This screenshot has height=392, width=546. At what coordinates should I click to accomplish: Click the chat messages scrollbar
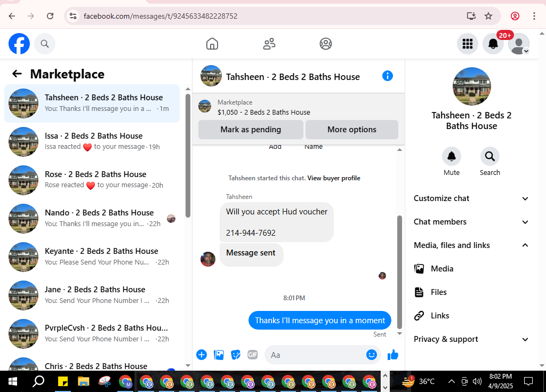tap(400, 272)
